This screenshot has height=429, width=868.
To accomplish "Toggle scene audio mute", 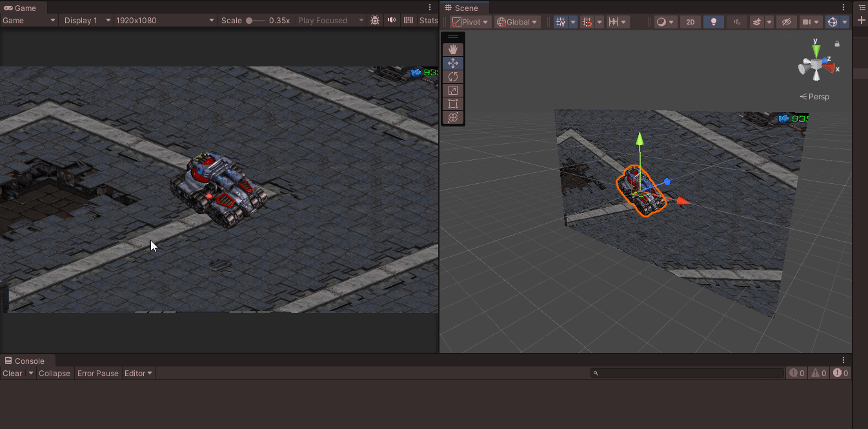I will pyautogui.click(x=736, y=22).
